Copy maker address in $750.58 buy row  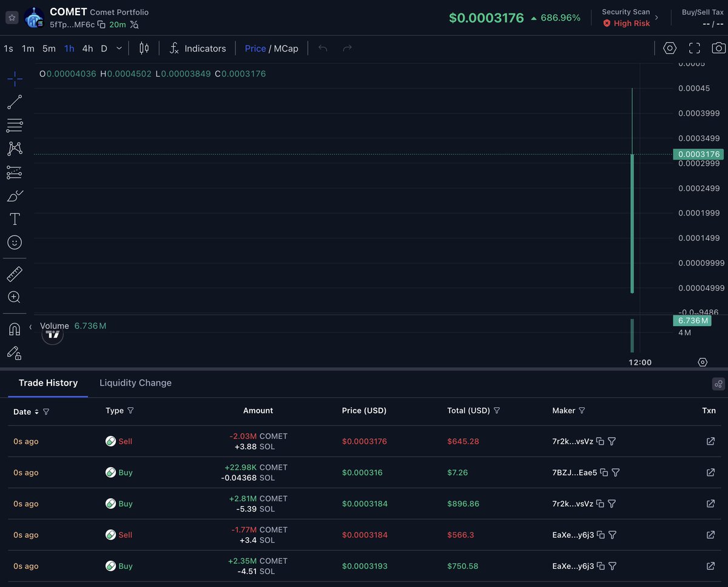tap(601, 566)
